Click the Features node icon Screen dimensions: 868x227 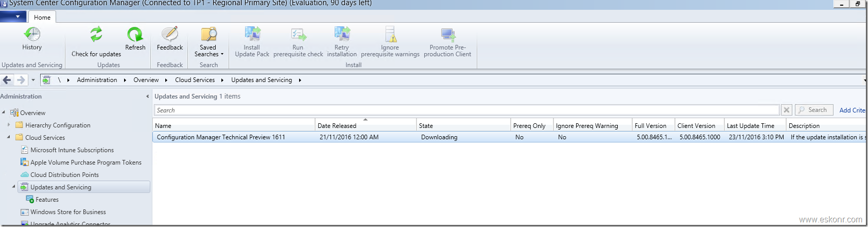[30, 199]
